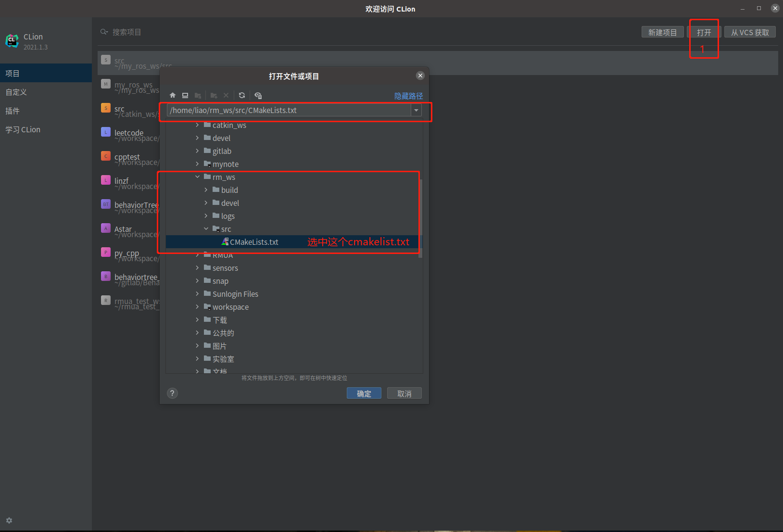
Task: Click the 隐藏路径 link in dialog
Action: pos(408,96)
